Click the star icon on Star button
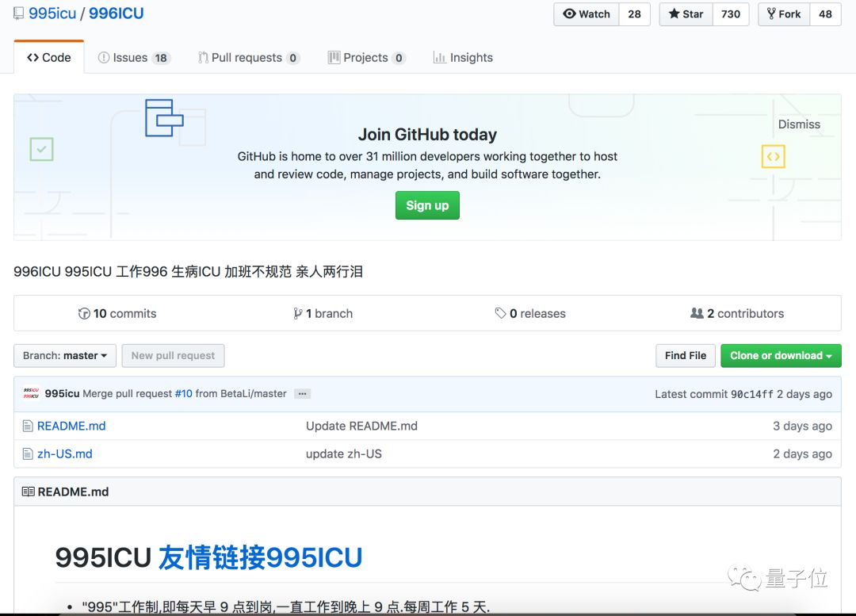Image resolution: width=856 pixels, height=616 pixels. point(674,13)
